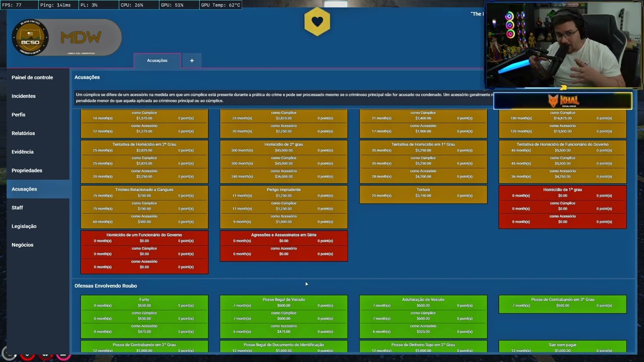
Task: Select Posse de Contrabando em 2º Grau
Action: (x=144, y=347)
